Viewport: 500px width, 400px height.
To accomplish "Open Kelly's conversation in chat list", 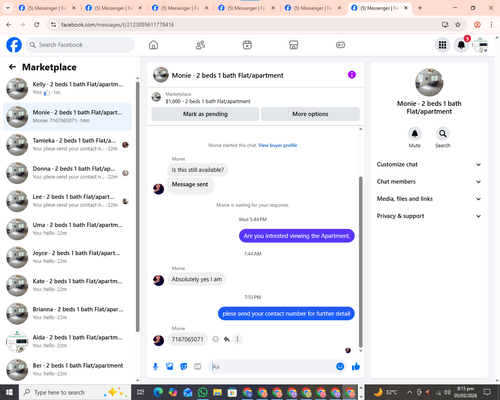I will point(68,88).
